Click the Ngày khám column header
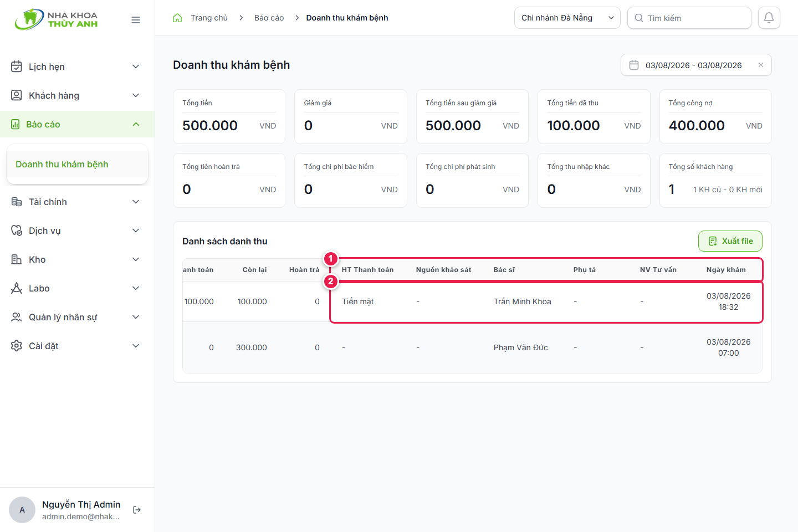Image resolution: width=798 pixels, height=532 pixels. tap(726, 270)
